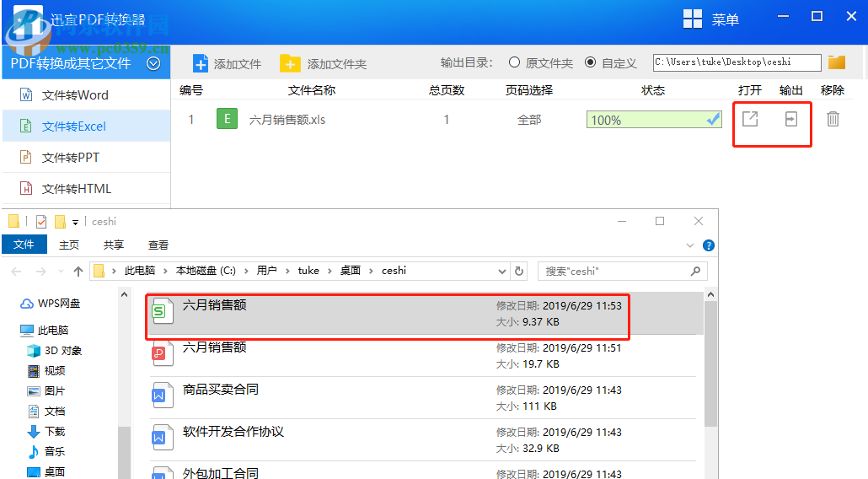Click file list scrollbar up arrow
Image resolution: width=868 pixels, height=479 pixels.
710,294
